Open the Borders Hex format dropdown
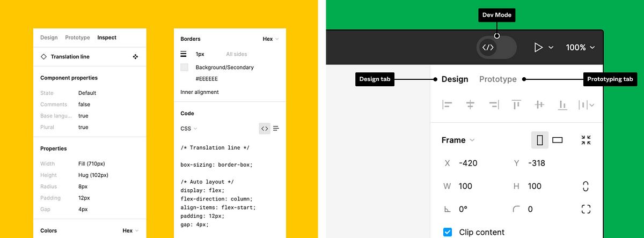The height and width of the screenshot is (238, 644). 271,39
